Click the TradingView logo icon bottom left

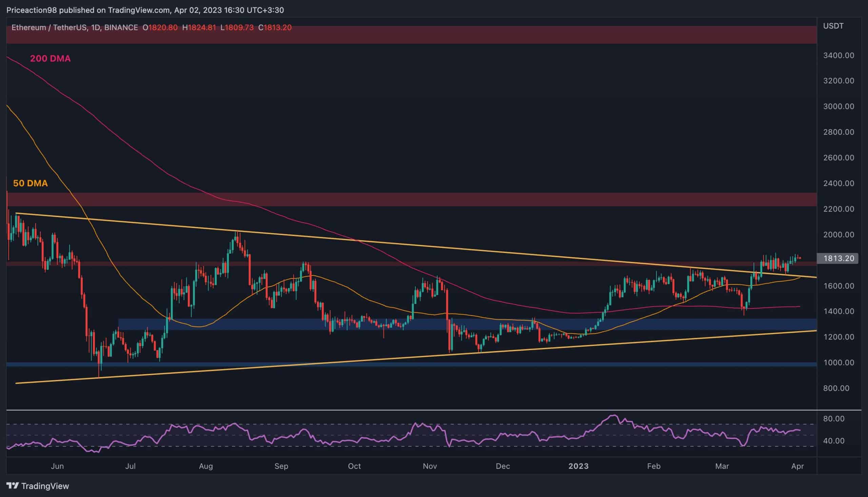tap(13, 486)
